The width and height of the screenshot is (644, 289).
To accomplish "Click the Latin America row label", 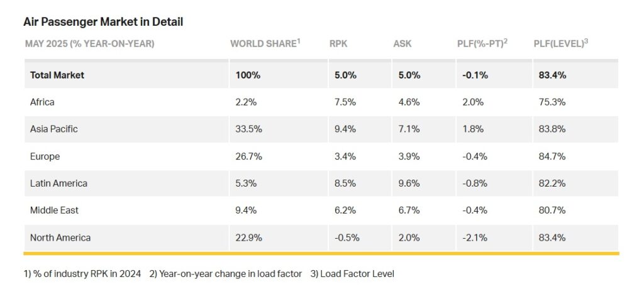I will (58, 183).
